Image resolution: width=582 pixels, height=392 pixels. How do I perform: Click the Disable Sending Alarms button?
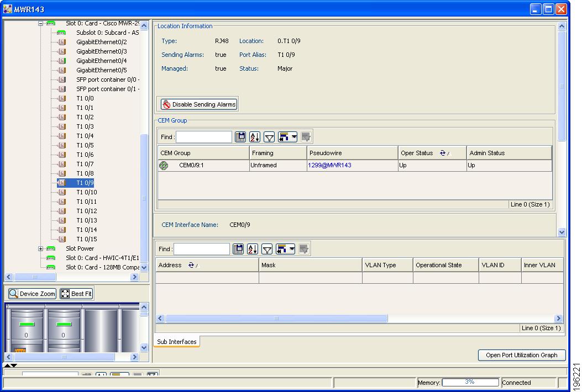[x=200, y=104]
